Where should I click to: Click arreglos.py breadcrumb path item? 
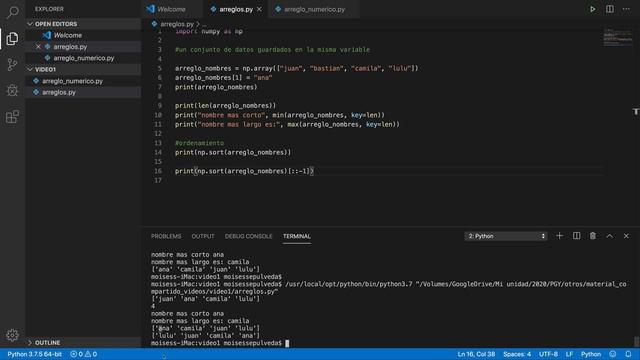tap(177, 24)
